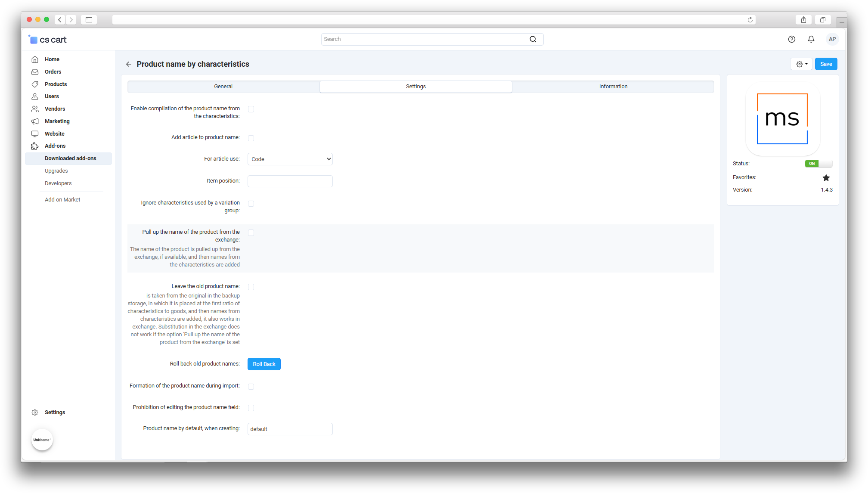Click the favorites star icon
Viewport: 868px width, 493px height.
click(826, 177)
